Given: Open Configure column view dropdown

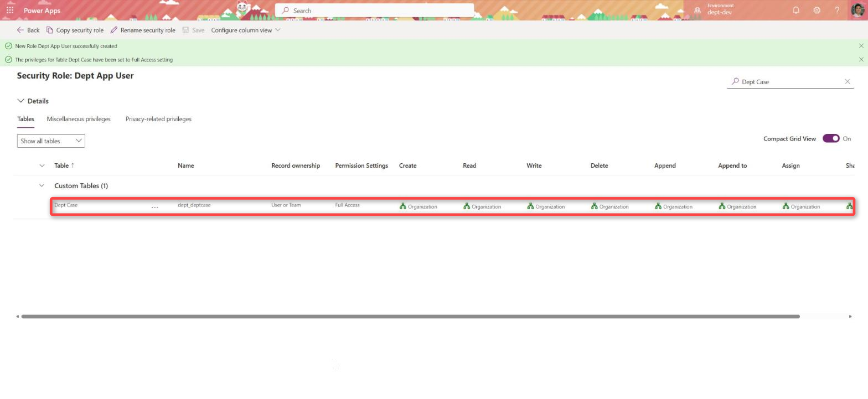Looking at the screenshot, I should (x=246, y=30).
